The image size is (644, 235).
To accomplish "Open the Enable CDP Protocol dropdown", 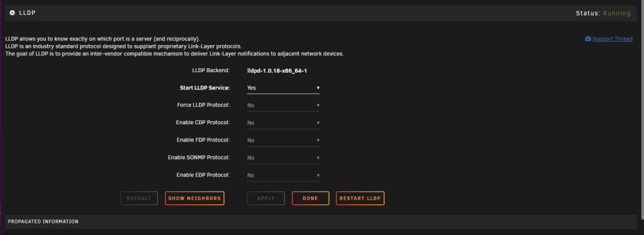I will click(283, 123).
